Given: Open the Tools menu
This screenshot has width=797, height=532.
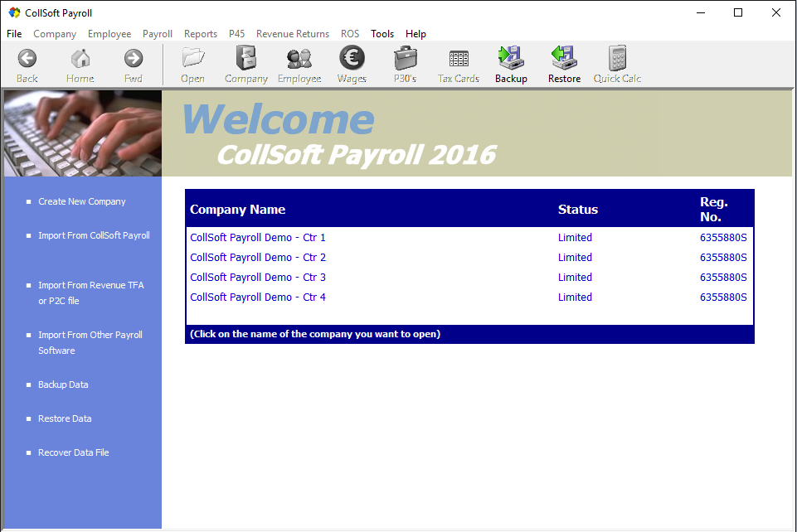Looking at the screenshot, I should 382,34.
